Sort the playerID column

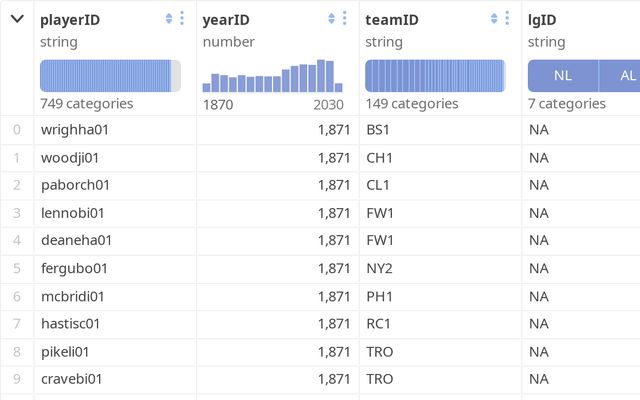[169, 19]
